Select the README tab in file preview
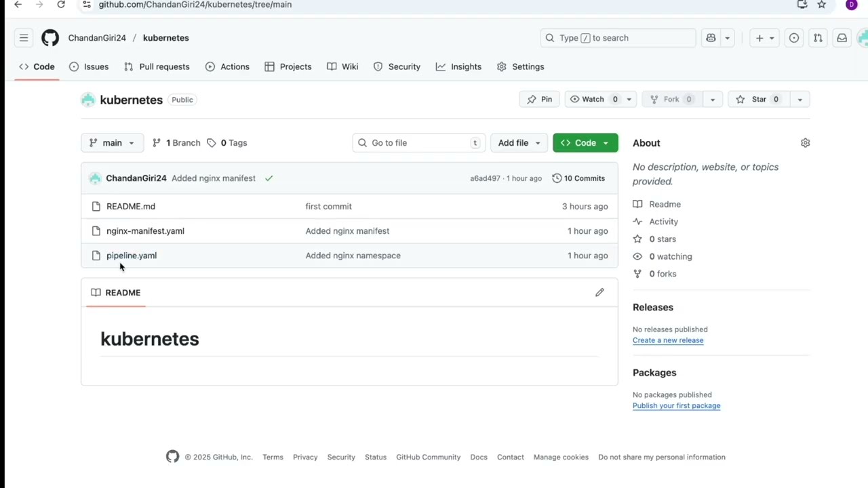868x488 pixels. [x=116, y=293]
